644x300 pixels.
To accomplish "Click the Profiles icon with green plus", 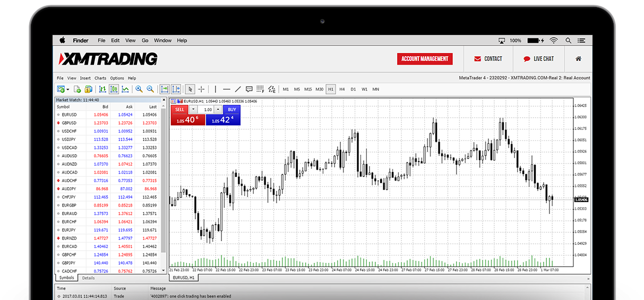I will (78, 89).
